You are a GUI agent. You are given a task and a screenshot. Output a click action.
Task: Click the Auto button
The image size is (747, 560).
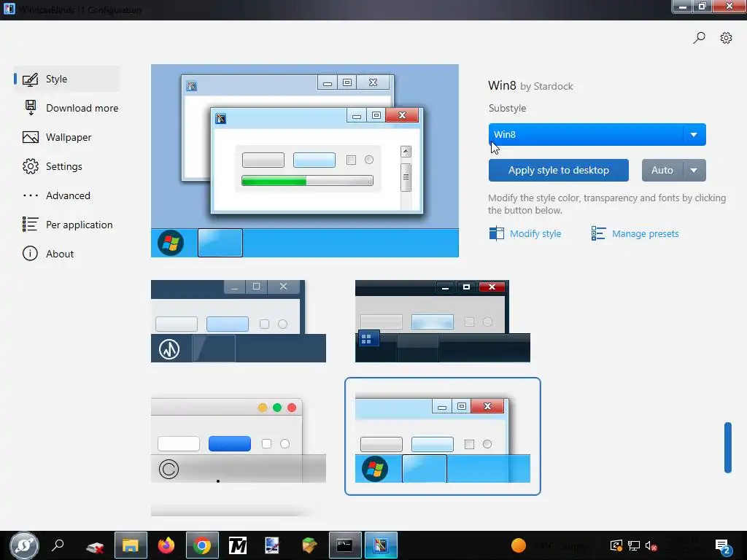(x=662, y=171)
